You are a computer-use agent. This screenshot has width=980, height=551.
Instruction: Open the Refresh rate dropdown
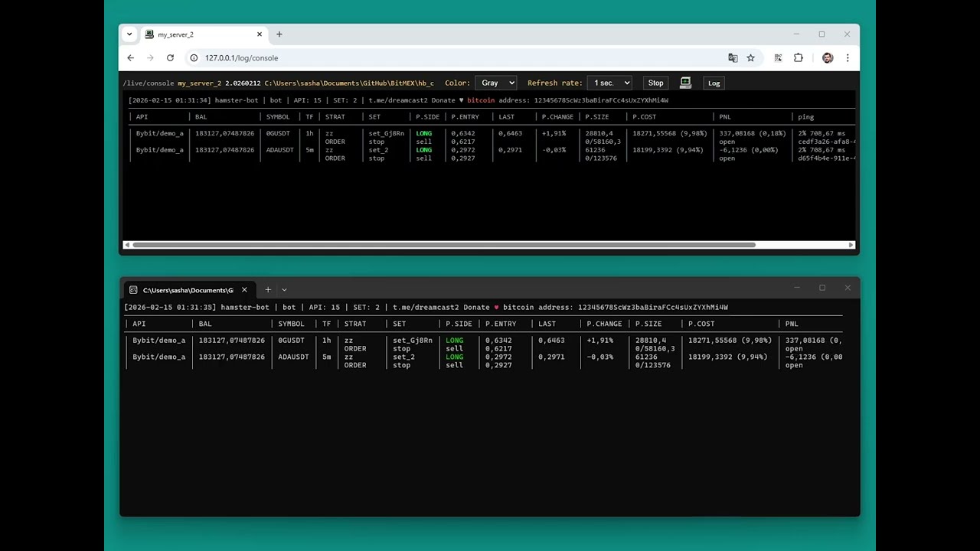click(x=610, y=83)
